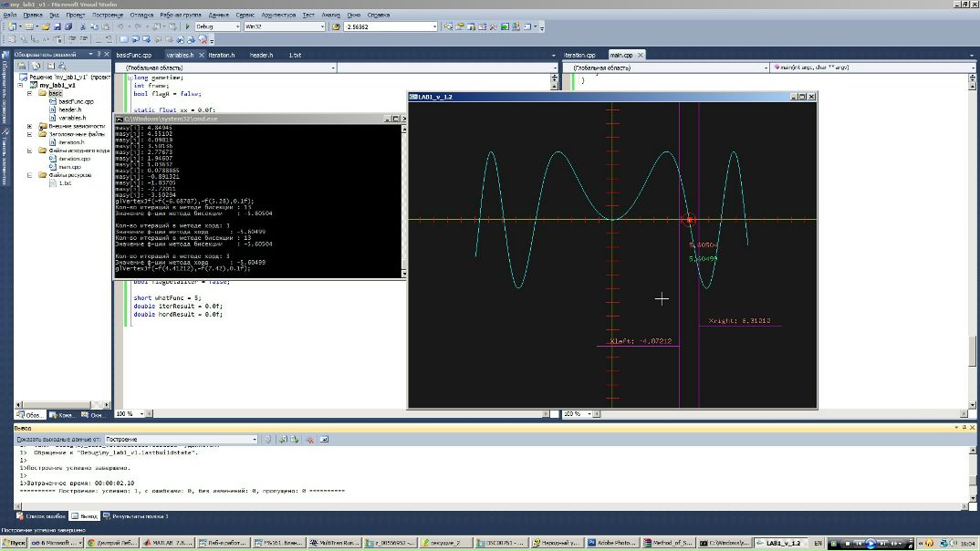Switch to the iteration.cpp editor tab
The height and width of the screenshot is (551, 980).
tap(580, 56)
